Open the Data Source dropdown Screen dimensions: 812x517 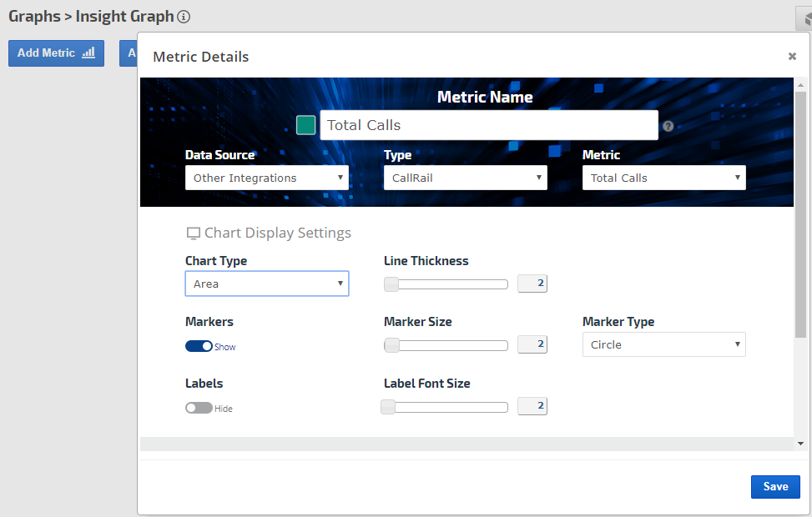coord(267,178)
